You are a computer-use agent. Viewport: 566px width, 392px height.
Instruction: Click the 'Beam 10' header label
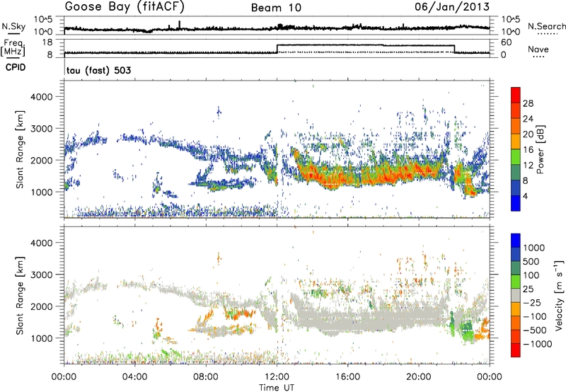coord(276,8)
